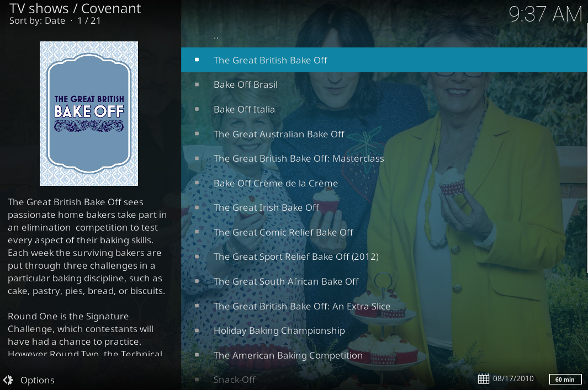Image resolution: width=588 pixels, height=390 pixels.
Task: Click the Great British Bake Off poster
Action: (x=89, y=114)
